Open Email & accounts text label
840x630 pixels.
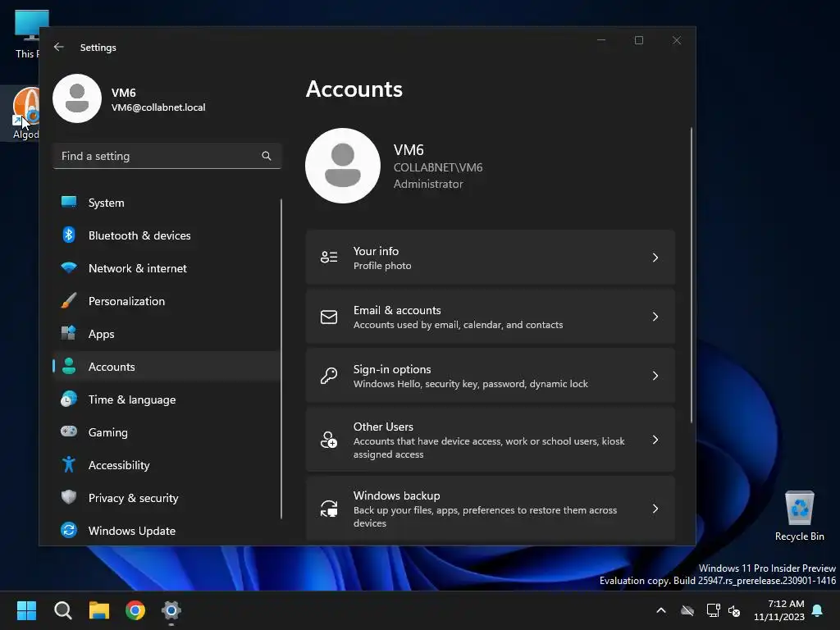397,310
